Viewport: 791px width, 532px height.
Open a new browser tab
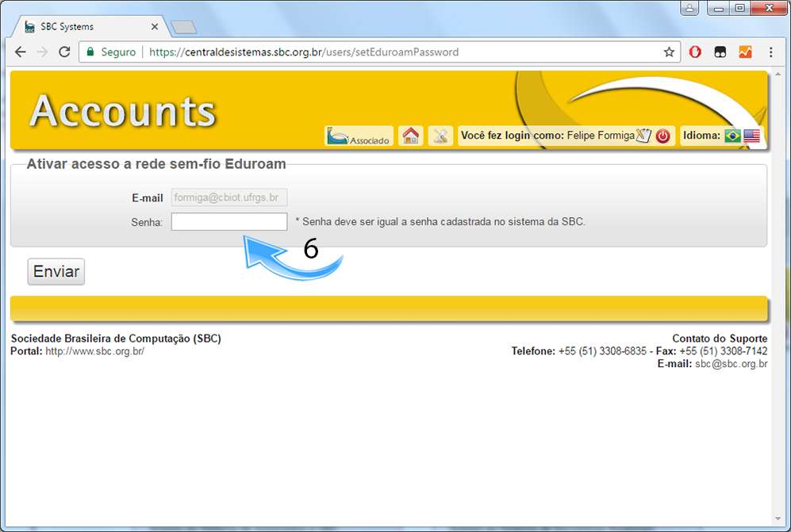point(183,27)
